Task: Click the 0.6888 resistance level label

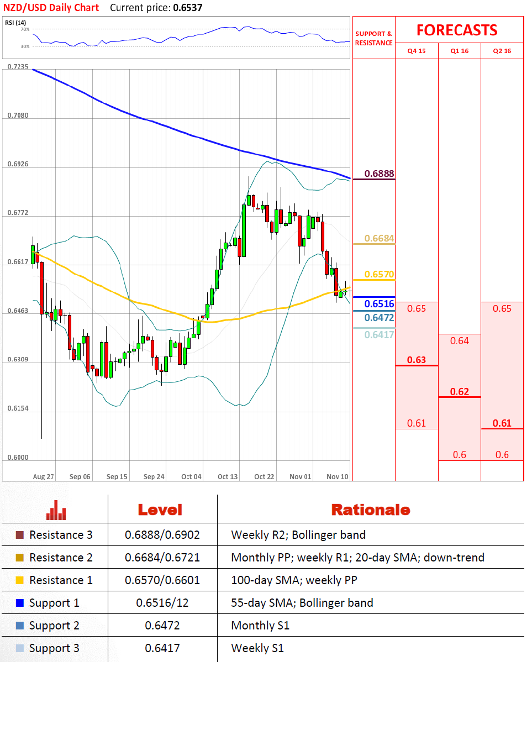Action: [x=379, y=174]
